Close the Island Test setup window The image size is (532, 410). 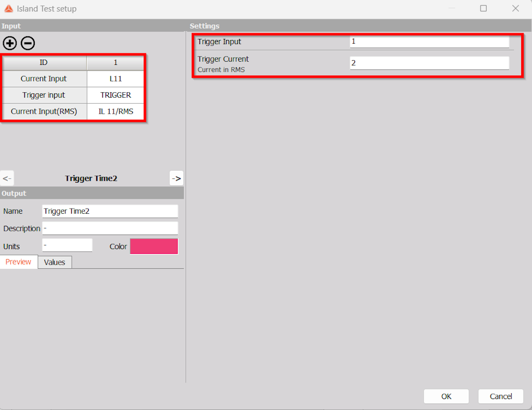point(515,8)
